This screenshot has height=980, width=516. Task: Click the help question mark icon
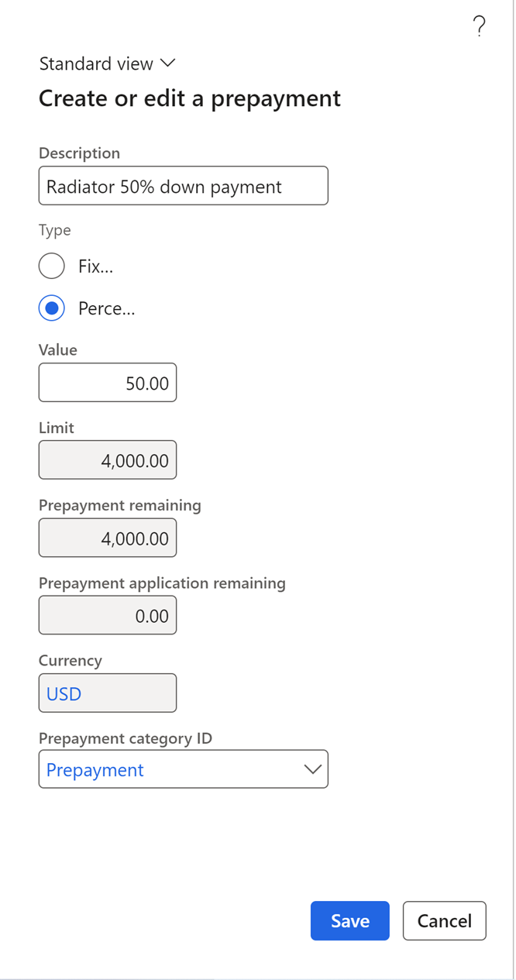[x=480, y=28]
